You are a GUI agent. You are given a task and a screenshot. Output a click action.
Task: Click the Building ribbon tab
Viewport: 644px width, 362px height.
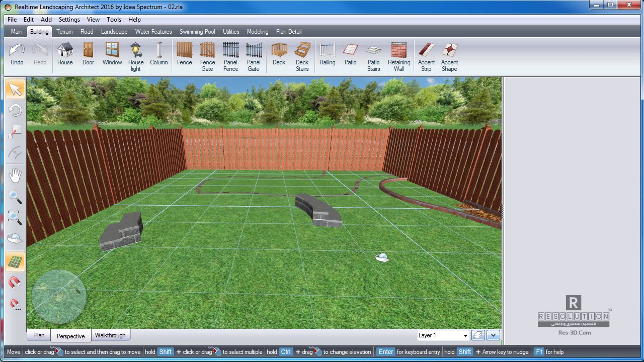[x=39, y=32]
